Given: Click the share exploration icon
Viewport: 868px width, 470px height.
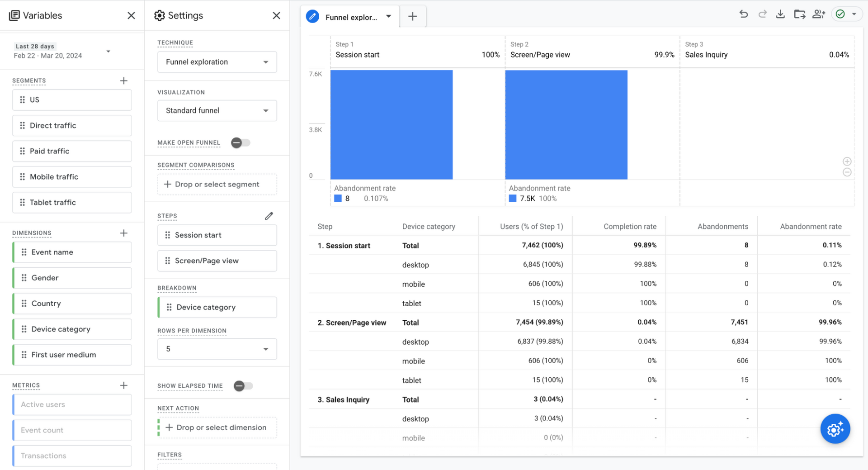Looking at the screenshot, I should (818, 14).
